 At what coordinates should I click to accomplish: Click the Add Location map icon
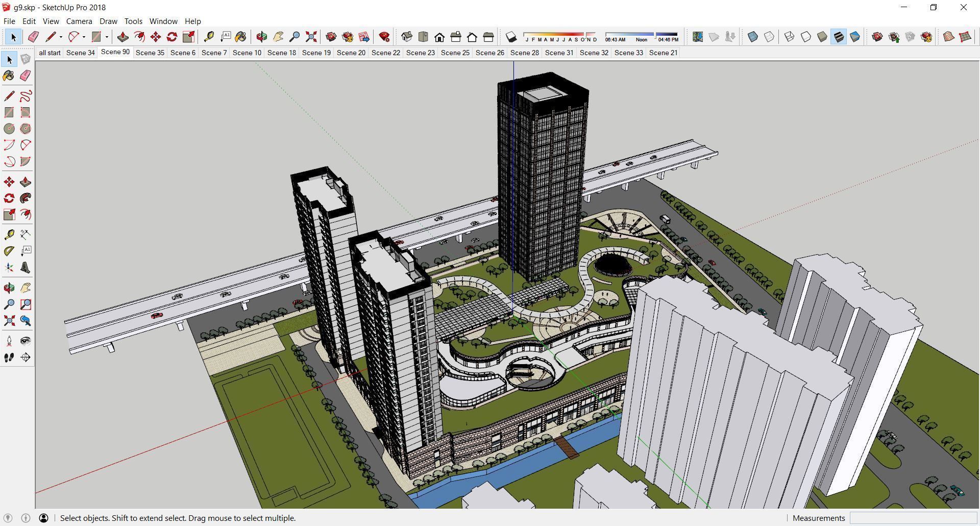(x=698, y=37)
